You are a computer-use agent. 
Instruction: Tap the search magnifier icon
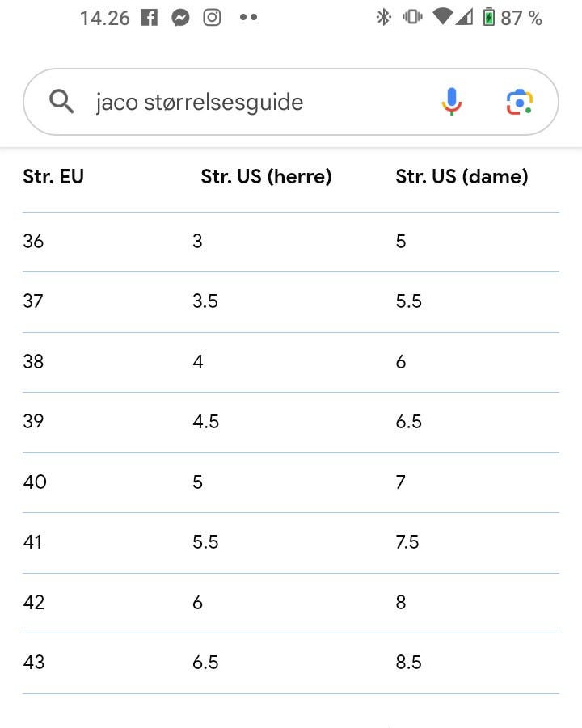click(61, 102)
